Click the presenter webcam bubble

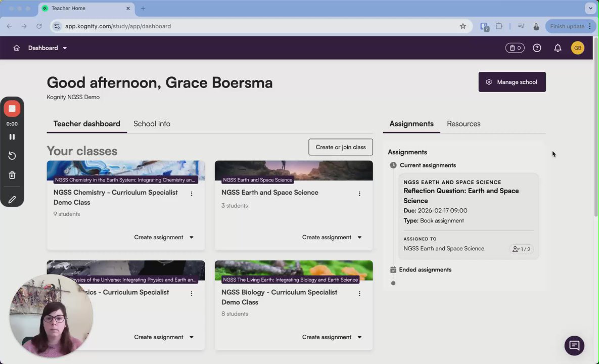pos(51,315)
